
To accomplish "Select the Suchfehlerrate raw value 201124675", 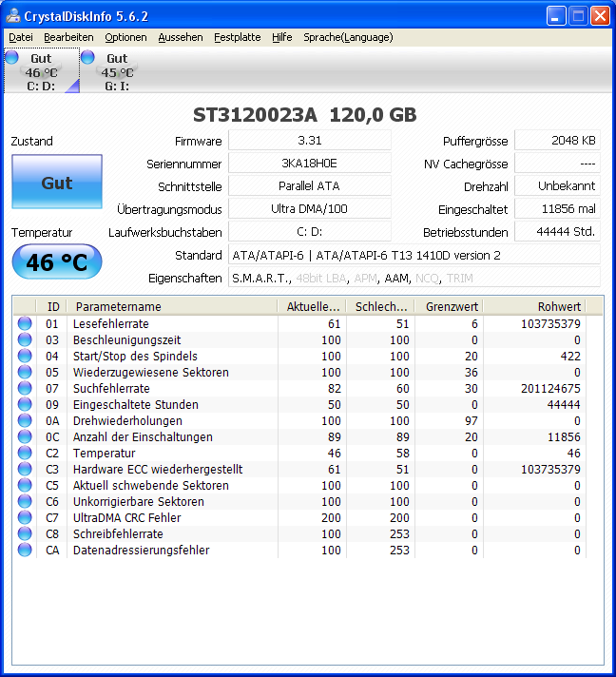I will click(x=550, y=389).
